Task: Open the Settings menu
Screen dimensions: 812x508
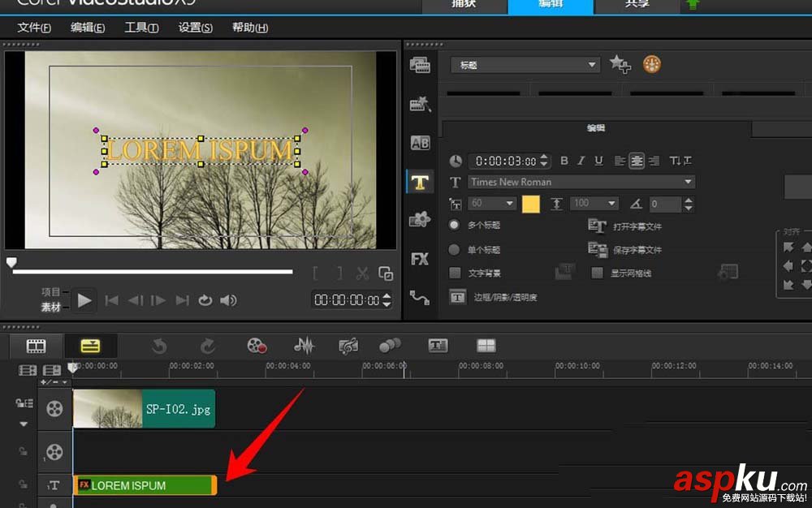Action: pos(195,28)
